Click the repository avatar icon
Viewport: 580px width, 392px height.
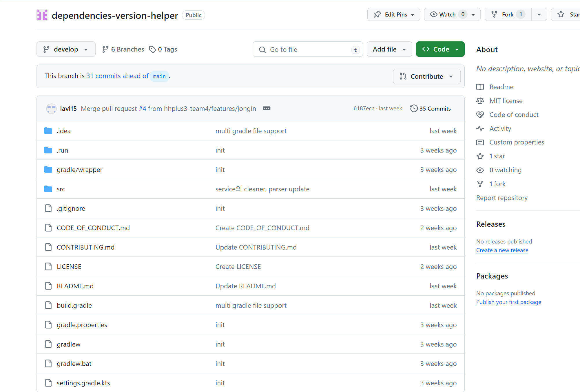[42, 15]
